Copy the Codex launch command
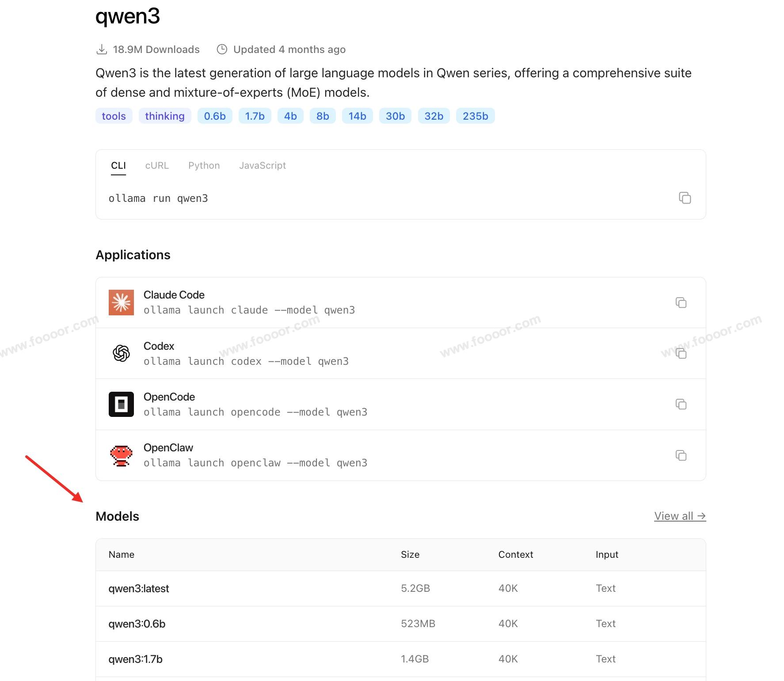The height and width of the screenshot is (681, 784). (681, 353)
